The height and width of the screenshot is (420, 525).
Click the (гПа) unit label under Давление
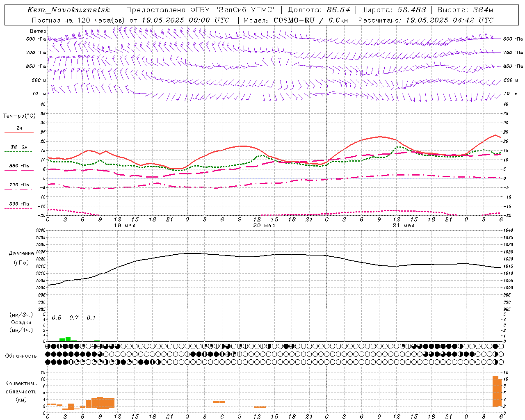click(x=21, y=263)
